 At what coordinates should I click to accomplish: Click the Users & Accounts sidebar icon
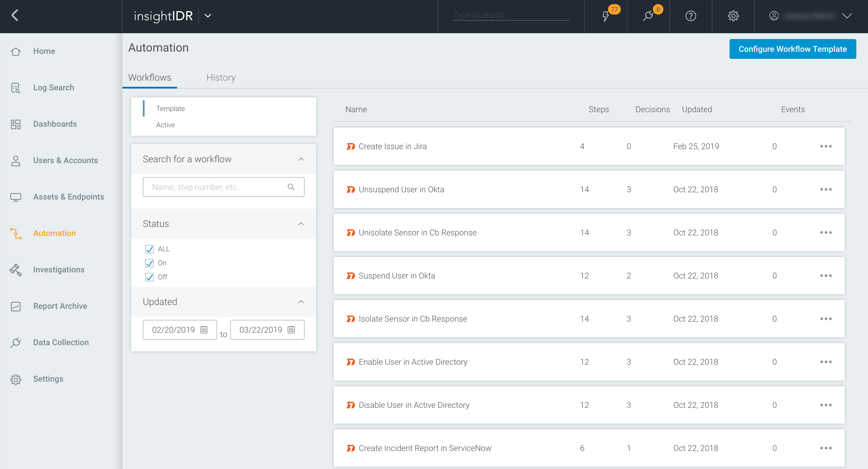(x=16, y=160)
